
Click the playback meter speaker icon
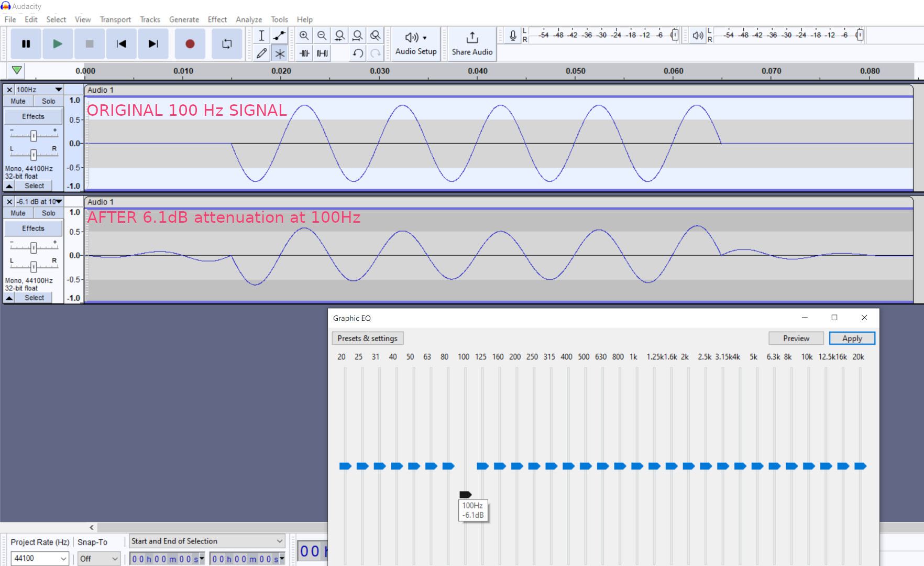pyautogui.click(x=698, y=36)
